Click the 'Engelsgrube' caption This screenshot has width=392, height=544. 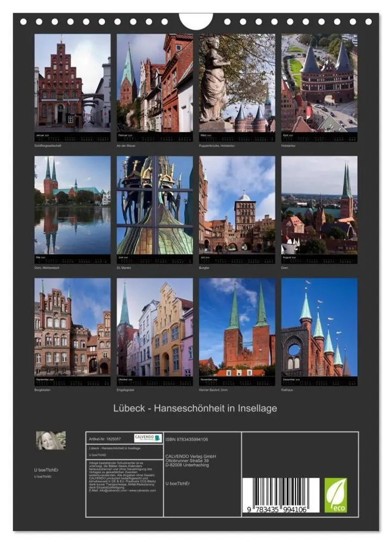pyautogui.click(x=126, y=390)
